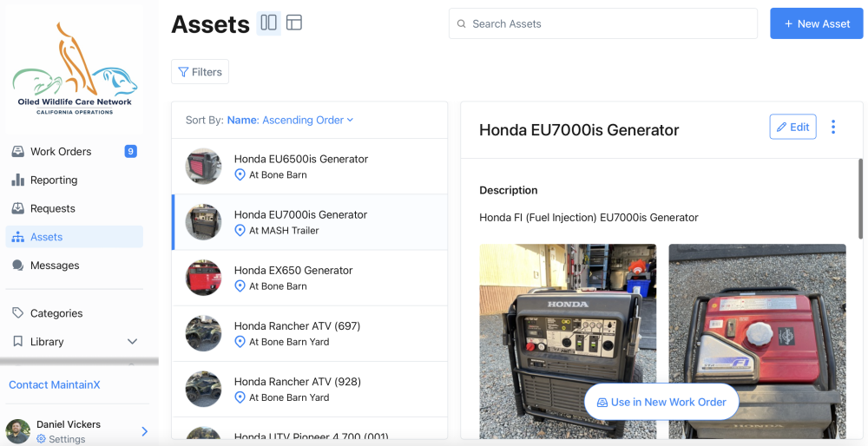Click the search magnifier icon

click(x=461, y=23)
